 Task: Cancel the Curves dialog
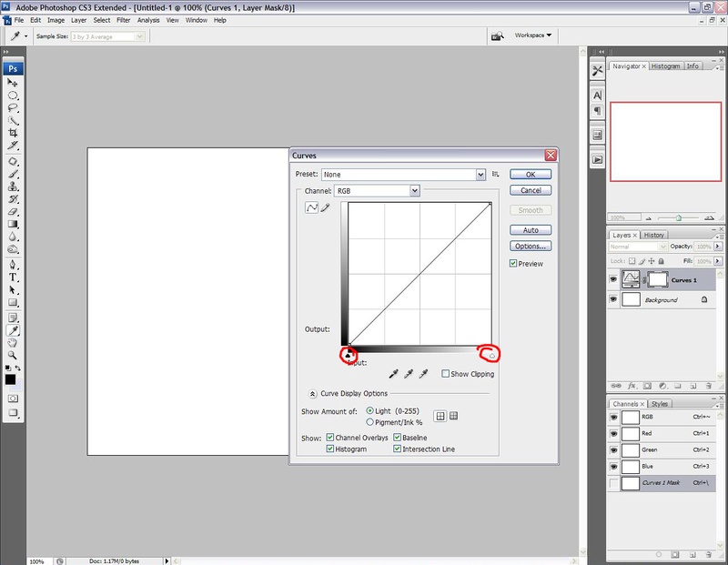pyautogui.click(x=531, y=190)
